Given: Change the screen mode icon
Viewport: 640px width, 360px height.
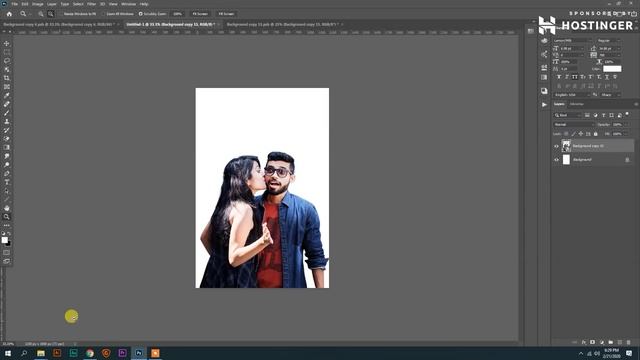Looking at the screenshot, I should click(7, 261).
